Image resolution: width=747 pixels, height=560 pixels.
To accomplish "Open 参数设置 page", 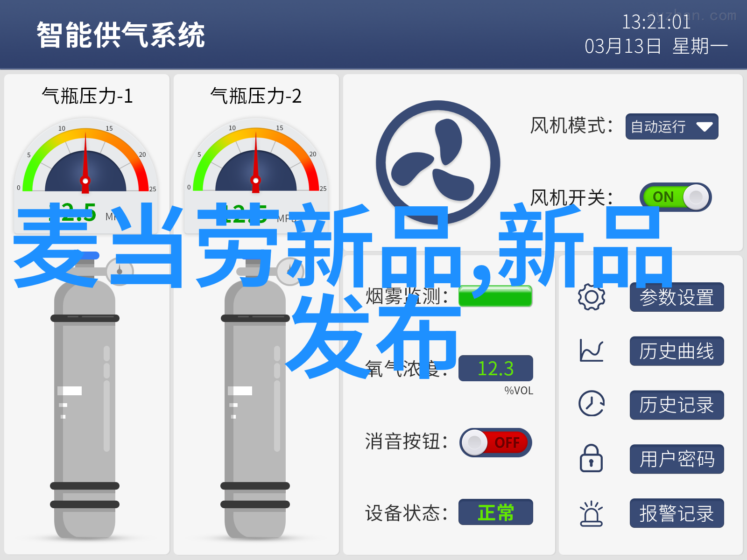I will coord(677,297).
